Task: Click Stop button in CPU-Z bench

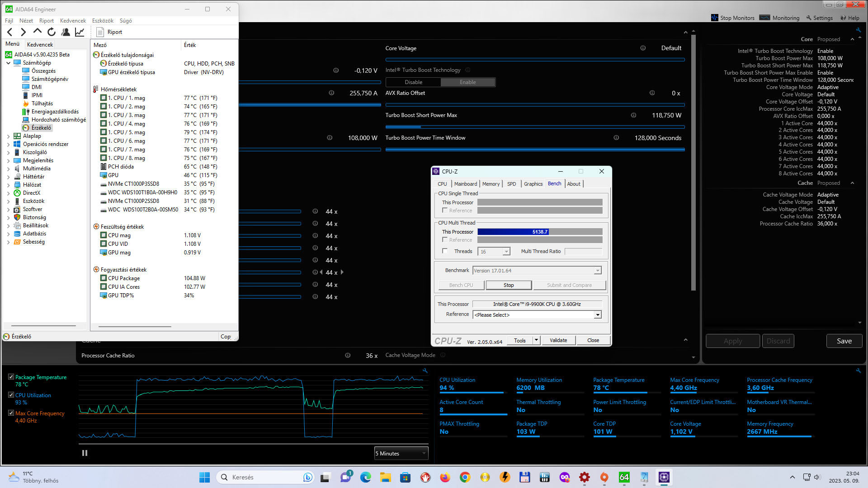Action: (x=509, y=285)
